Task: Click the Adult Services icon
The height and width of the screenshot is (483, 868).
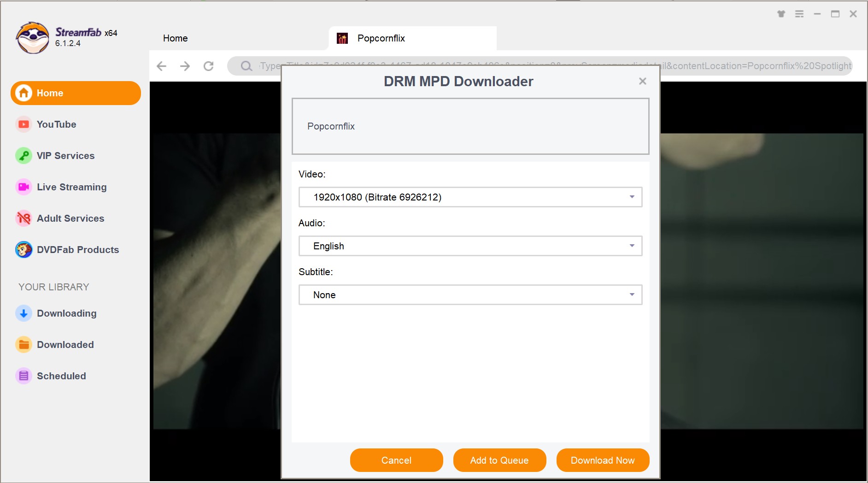Action: click(23, 218)
